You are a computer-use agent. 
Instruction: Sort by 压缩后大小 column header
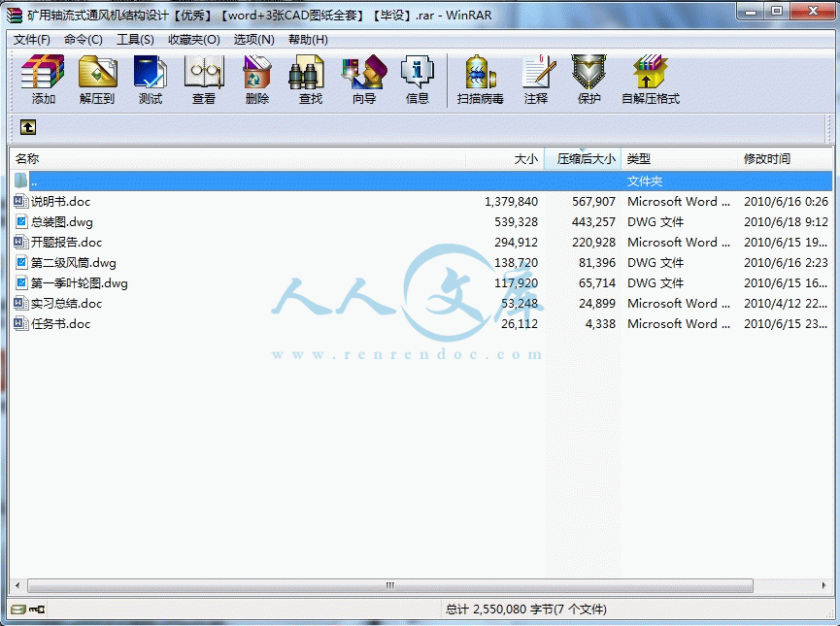(x=583, y=158)
